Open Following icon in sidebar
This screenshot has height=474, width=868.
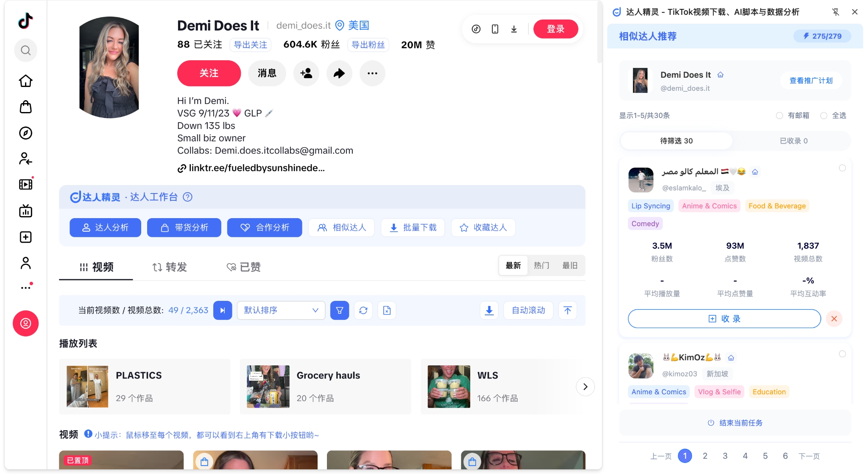[25, 159]
